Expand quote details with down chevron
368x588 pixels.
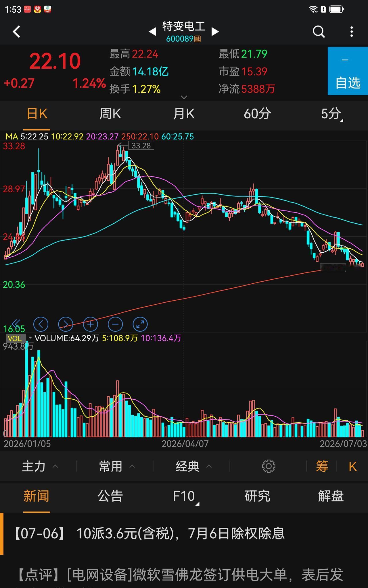(184, 97)
